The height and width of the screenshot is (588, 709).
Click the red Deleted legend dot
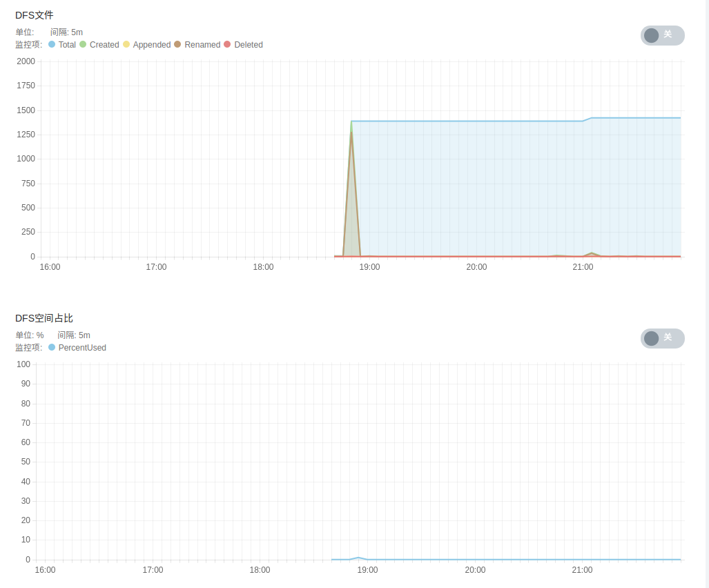[x=227, y=44]
